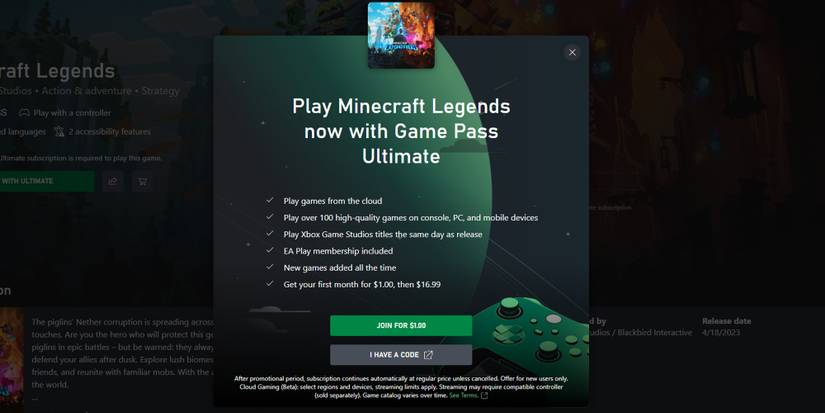Screen dimensions: 825x413
Task: Open the See Terms link
Action: click(462, 395)
